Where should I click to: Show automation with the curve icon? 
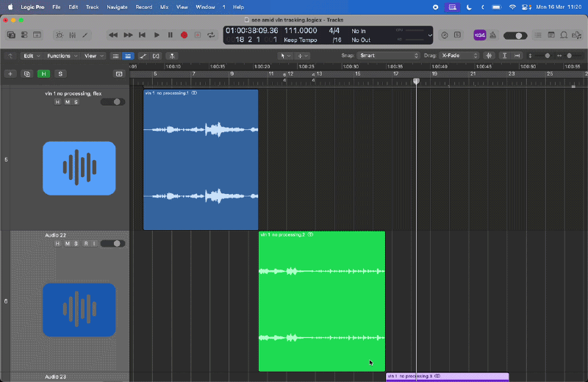click(x=143, y=56)
